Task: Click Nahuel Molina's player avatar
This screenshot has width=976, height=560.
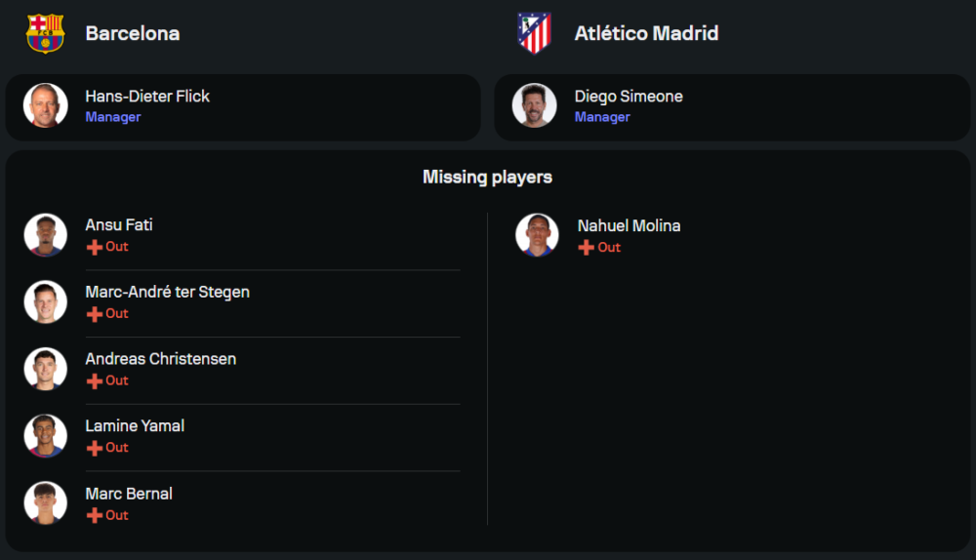Action: (x=538, y=235)
